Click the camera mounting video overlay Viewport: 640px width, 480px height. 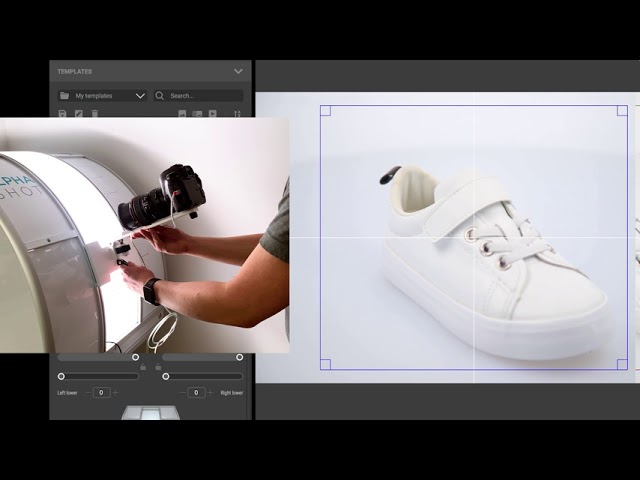click(144, 236)
